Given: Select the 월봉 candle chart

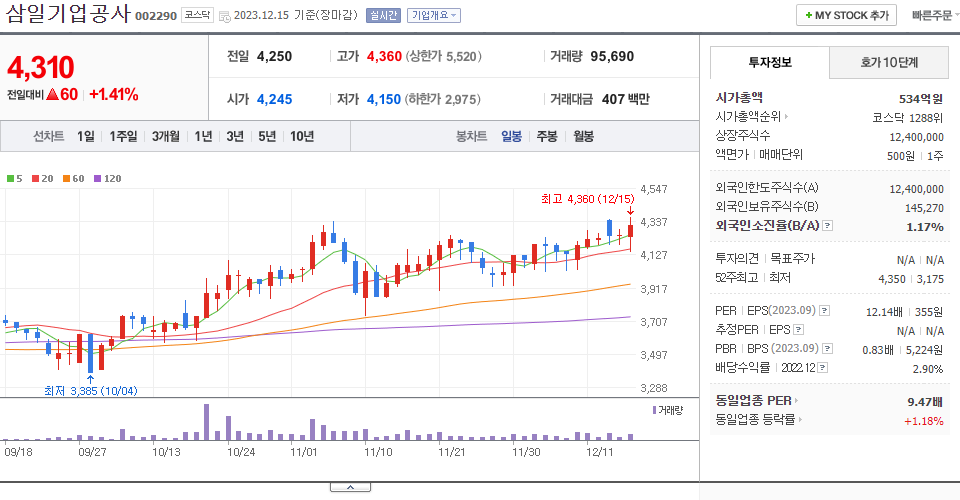Looking at the screenshot, I should [x=583, y=136].
